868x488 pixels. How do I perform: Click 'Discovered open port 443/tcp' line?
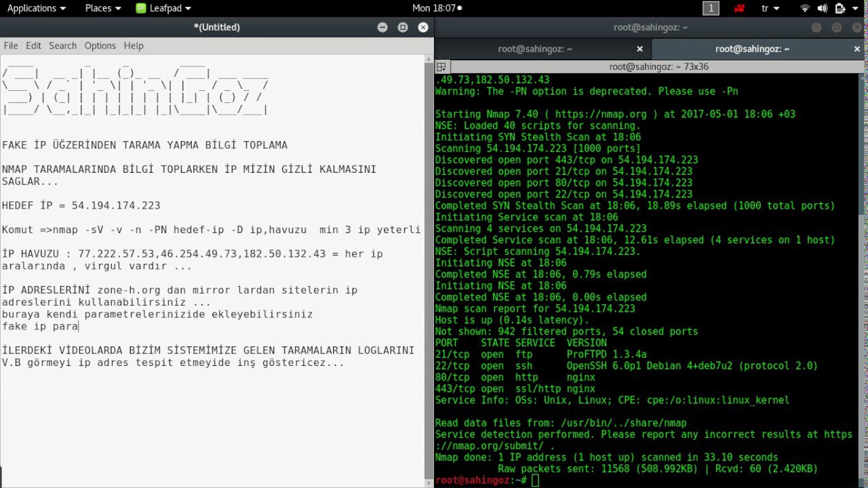click(x=566, y=160)
